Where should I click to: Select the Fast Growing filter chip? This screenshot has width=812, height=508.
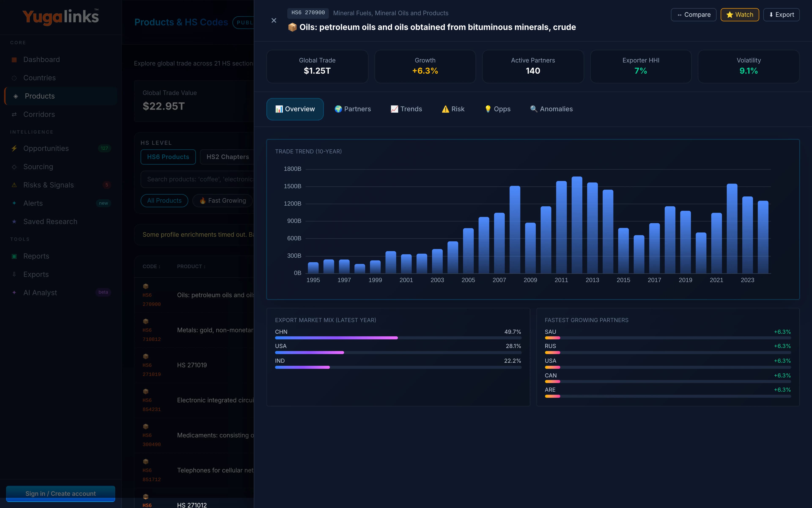[x=223, y=201]
